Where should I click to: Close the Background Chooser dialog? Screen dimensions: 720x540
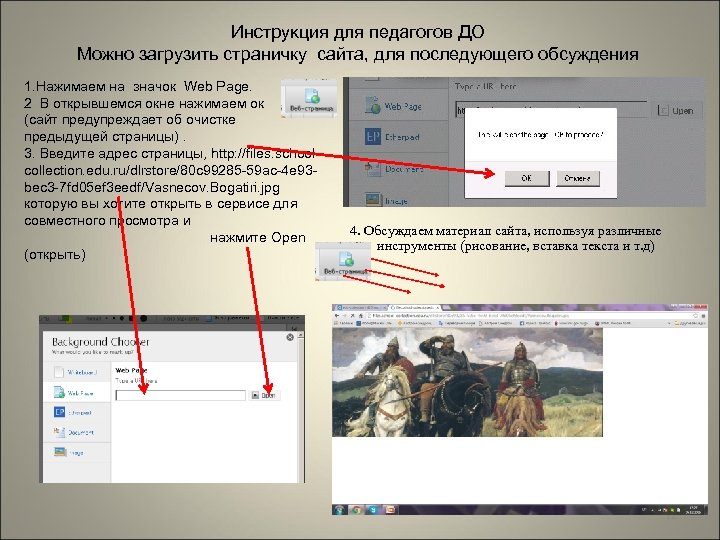pos(290,338)
